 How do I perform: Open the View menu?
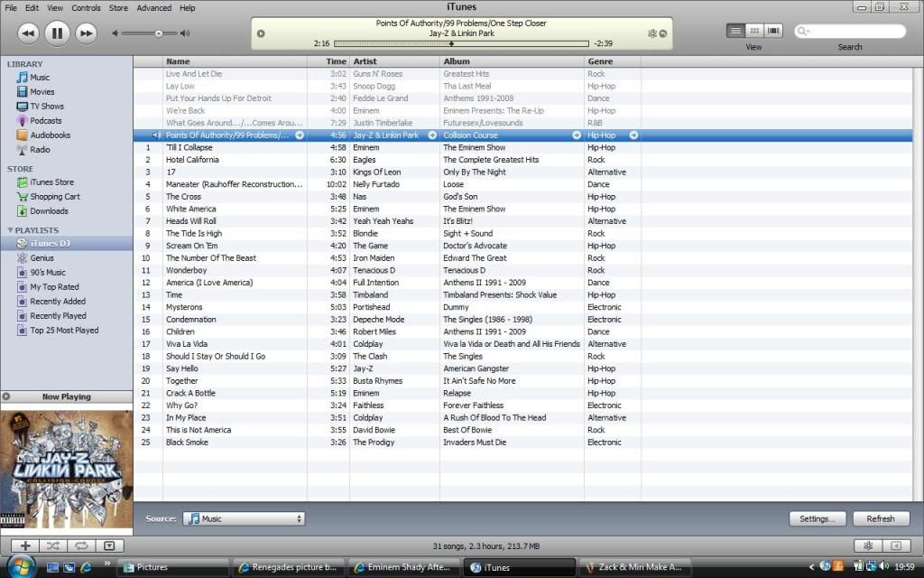[55, 7]
